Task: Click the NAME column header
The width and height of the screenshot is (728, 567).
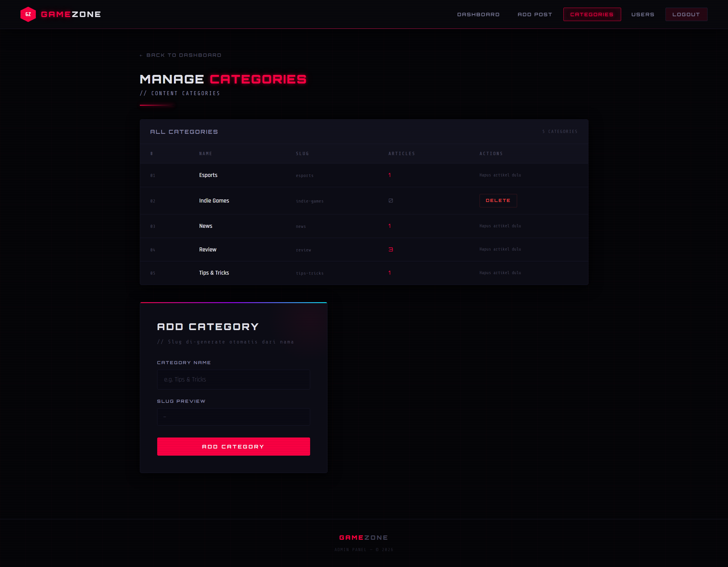Action: coord(206,154)
